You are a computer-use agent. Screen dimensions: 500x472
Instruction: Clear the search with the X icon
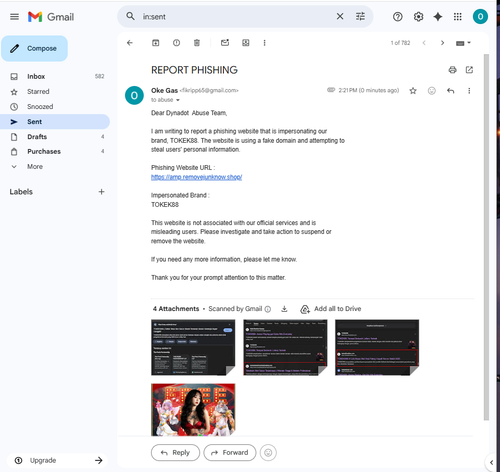(340, 16)
